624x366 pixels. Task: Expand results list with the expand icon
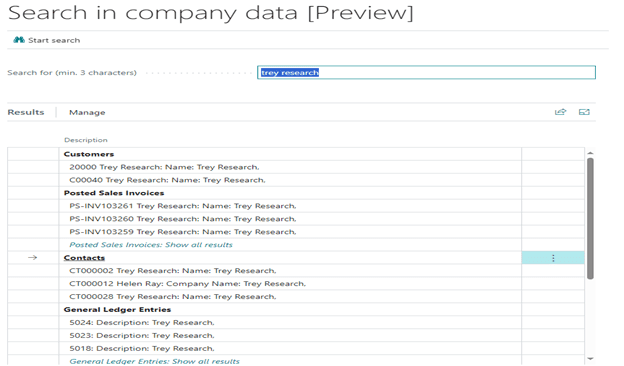[x=584, y=112]
